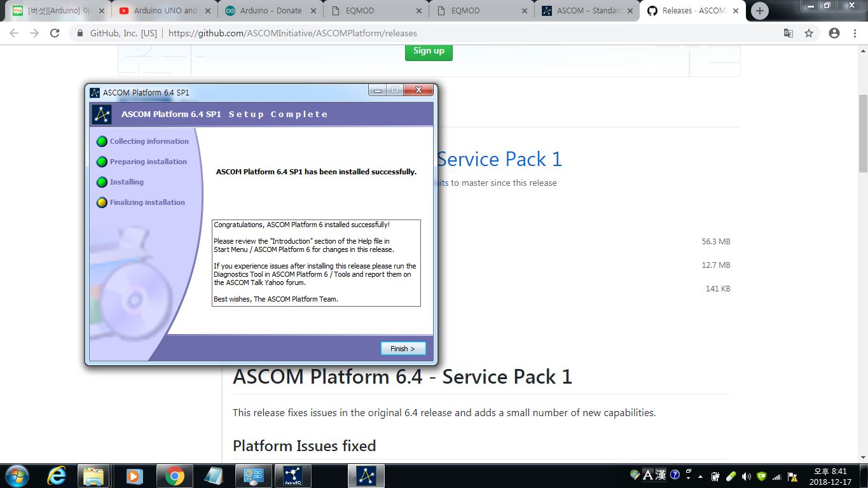Click the Chrome taskbar icon
The height and width of the screenshot is (488, 868).
[x=174, y=476]
